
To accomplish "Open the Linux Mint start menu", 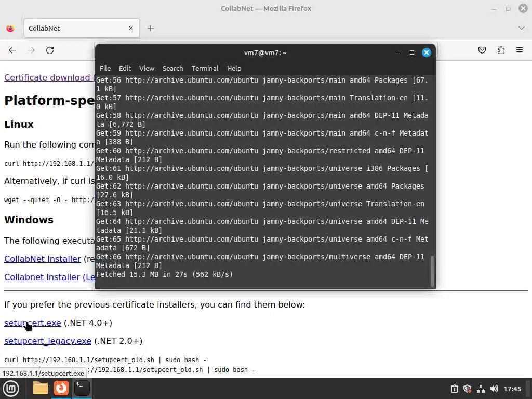I will [11, 389].
